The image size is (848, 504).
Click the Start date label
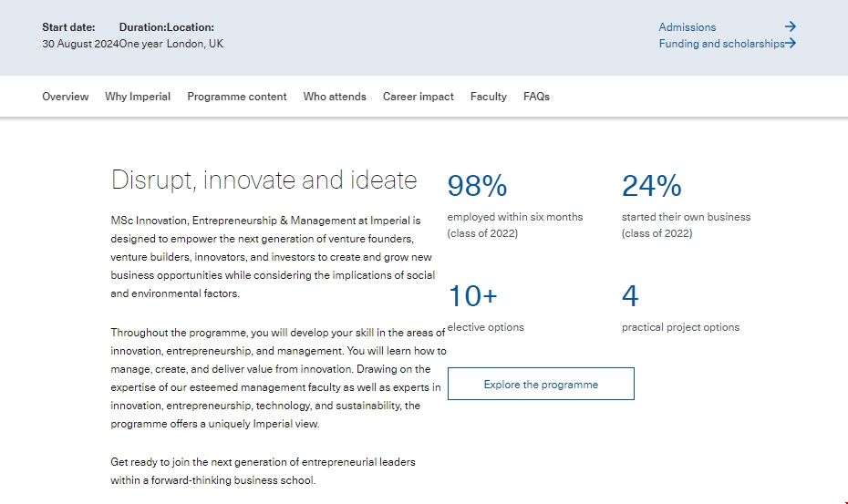tap(68, 27)
